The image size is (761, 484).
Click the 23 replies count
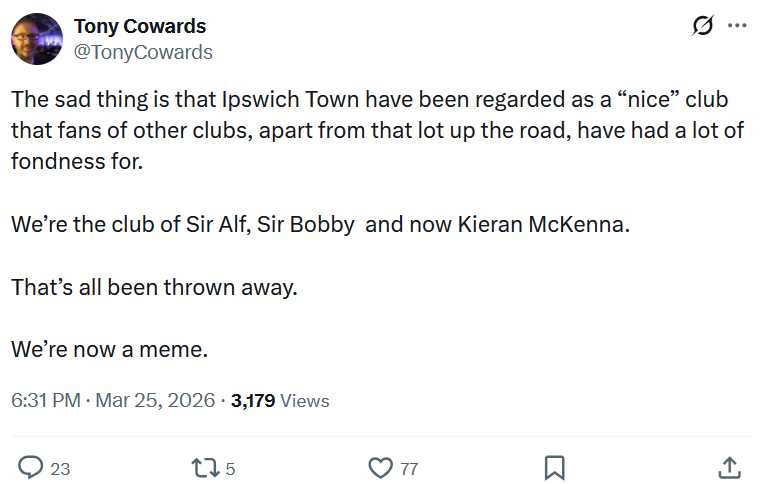click(x=60, y=469)
